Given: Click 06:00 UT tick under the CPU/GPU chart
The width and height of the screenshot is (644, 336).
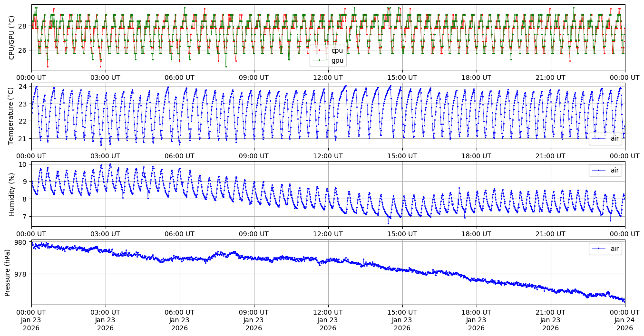Looking at the screenshot, I should [x=180, y=77].
